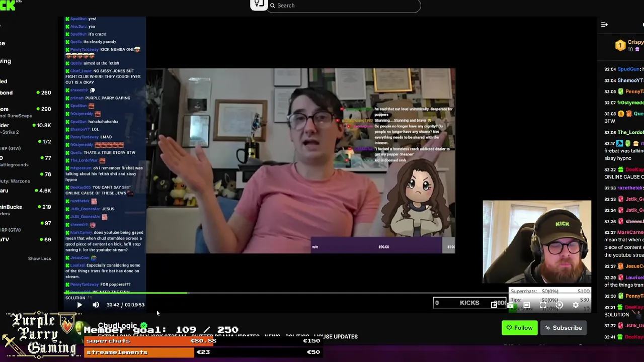644x362 pixels.
Task: Click sheeesh username at 32:26 in chat
Action: 635,221
